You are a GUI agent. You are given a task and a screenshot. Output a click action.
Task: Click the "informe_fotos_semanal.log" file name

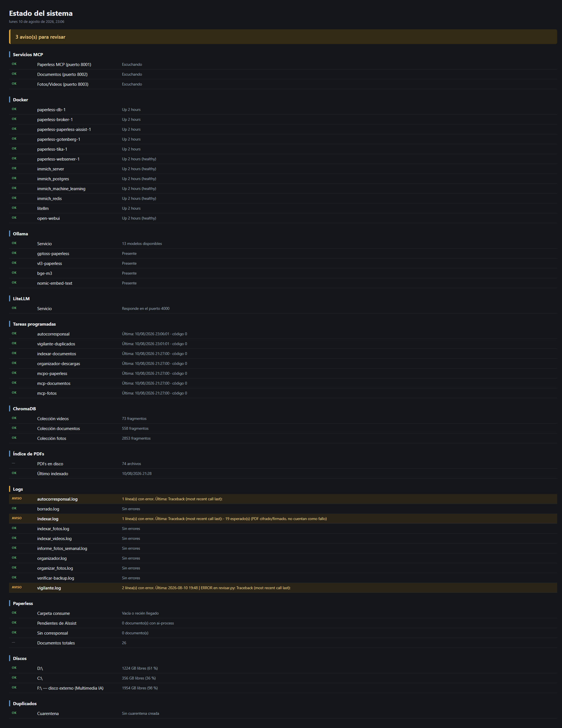click(62, 548)
